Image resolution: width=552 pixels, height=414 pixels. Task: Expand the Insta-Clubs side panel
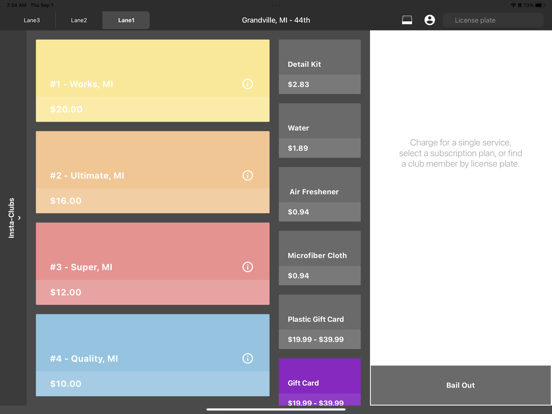point(13,218)
